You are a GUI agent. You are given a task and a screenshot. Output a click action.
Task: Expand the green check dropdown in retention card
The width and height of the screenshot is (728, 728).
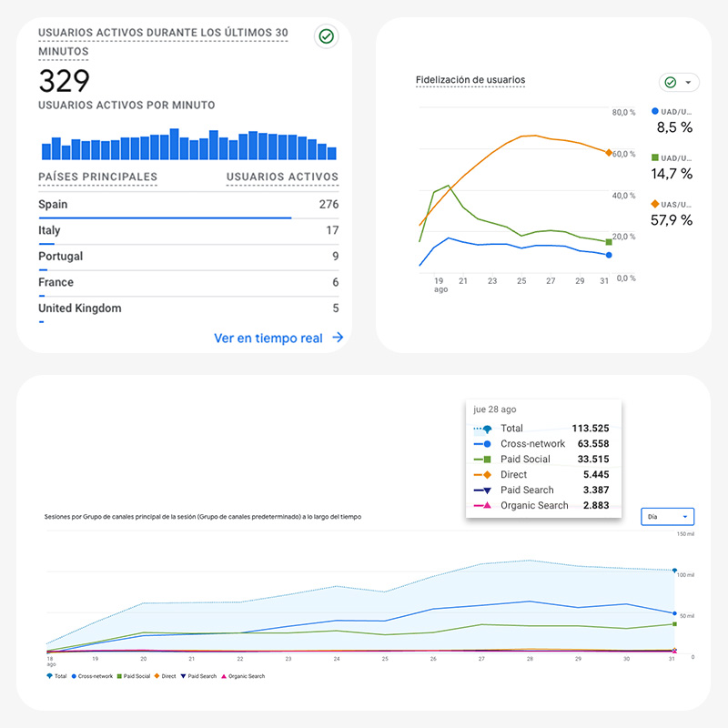pyautogui.click(x=678, y=83)
